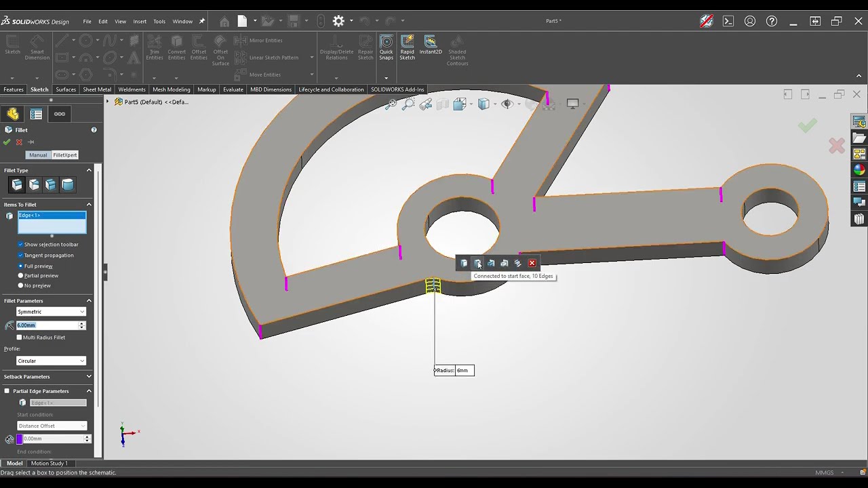Select the constant size fillet type

click(17, 184)
